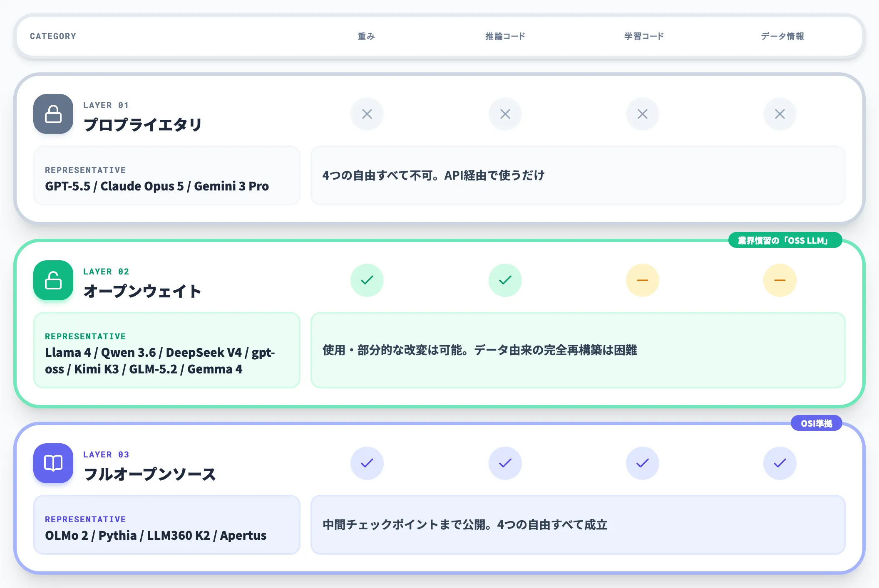Click the データ情報 yellow dash in オープンウェイト row
879x588 pixels.
pyautogui.click(x=780, y=280)
